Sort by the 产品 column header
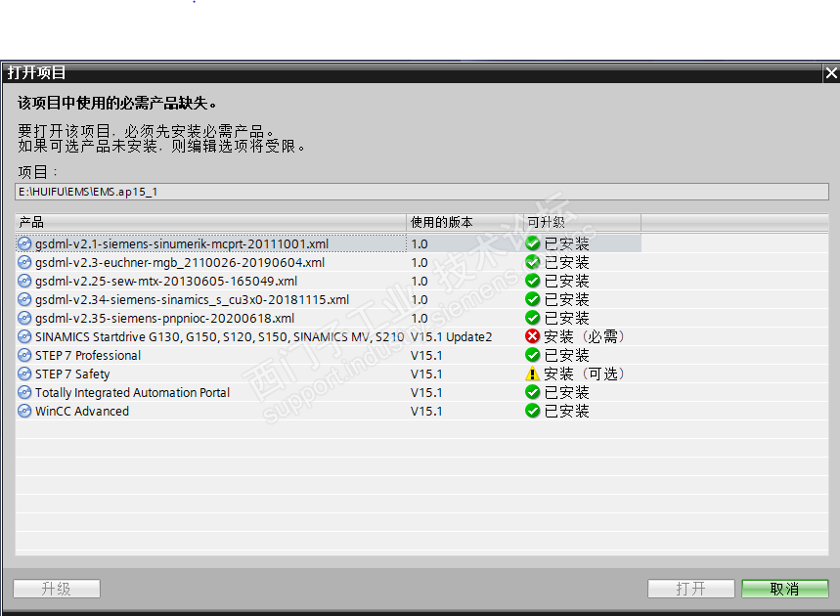Image resolution: width=840 pixels, height=616 pixels. (210, 222)
